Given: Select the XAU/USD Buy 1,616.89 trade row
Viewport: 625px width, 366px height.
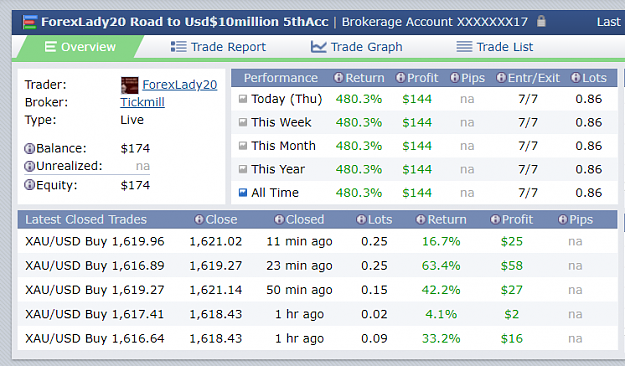Looking at the screenshot, I should pyautogui.click(x=317, y=266).
